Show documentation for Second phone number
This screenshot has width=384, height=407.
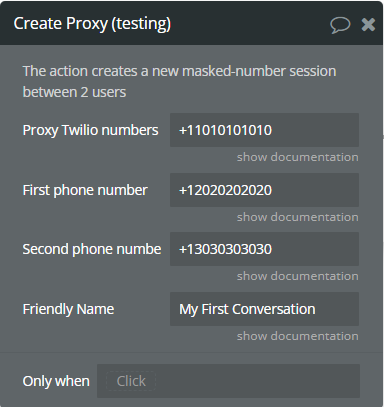(x=298, y=276)
